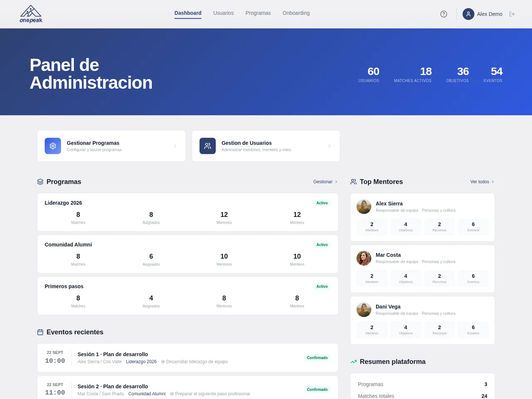Viewport: 532px width, 399px height.
Task: Click Alex Demo user avatar icon
Action: pos(468,14)
